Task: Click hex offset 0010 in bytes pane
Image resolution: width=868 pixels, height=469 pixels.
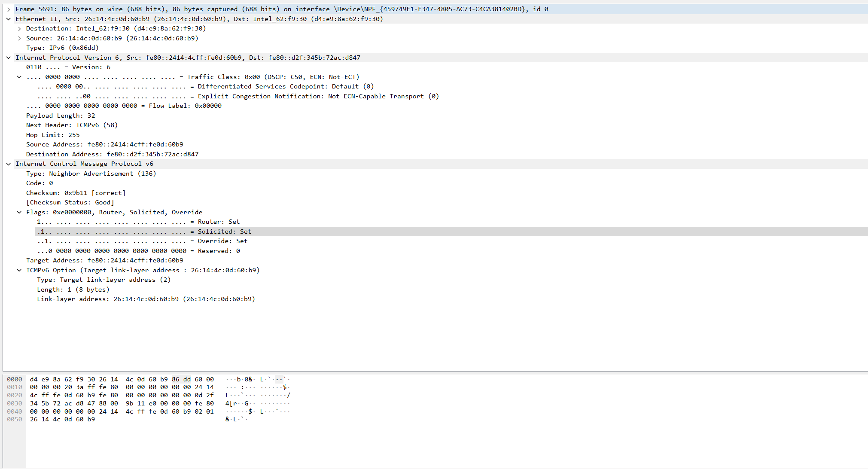Action: point(15,387)
